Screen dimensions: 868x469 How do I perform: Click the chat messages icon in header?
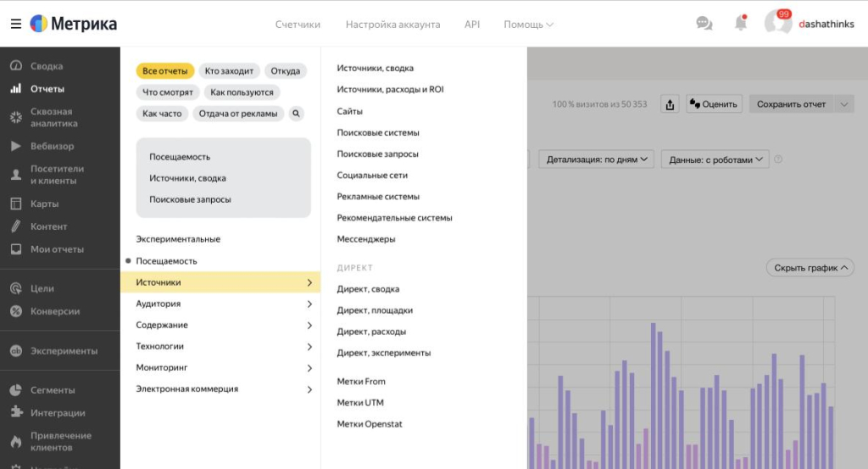tap(704, 24)
